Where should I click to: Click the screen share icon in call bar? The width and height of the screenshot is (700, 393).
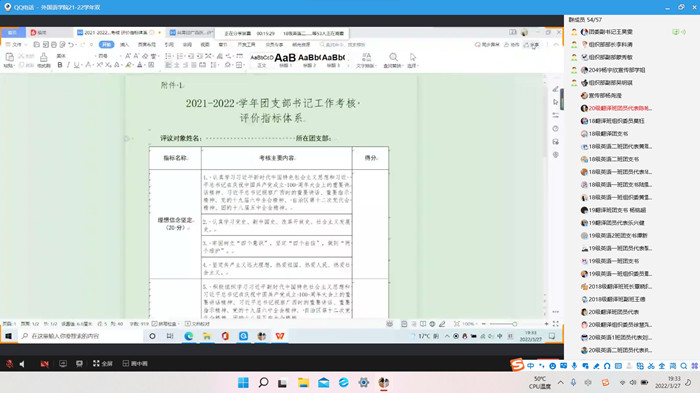(x=63, y=364)
